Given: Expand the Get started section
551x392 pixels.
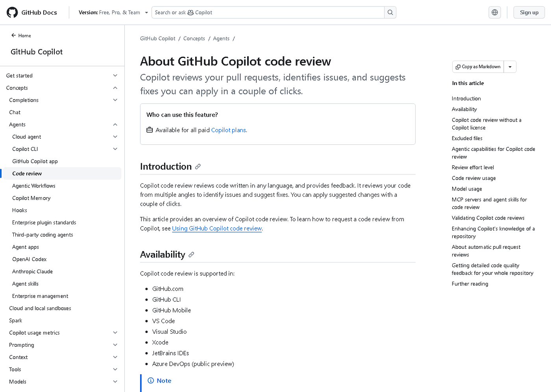Looking at the screenshot, I should click(62, 76).
